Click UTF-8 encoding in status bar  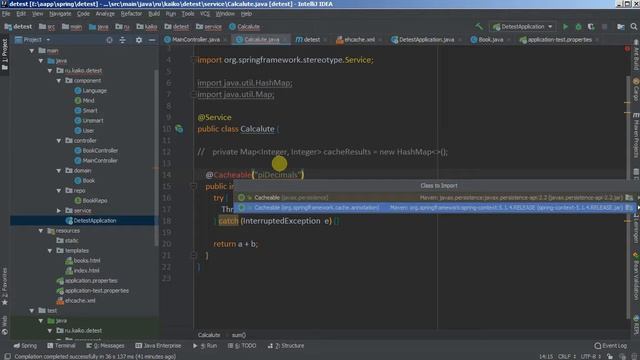pyautogui.click(x=591, y=356)
